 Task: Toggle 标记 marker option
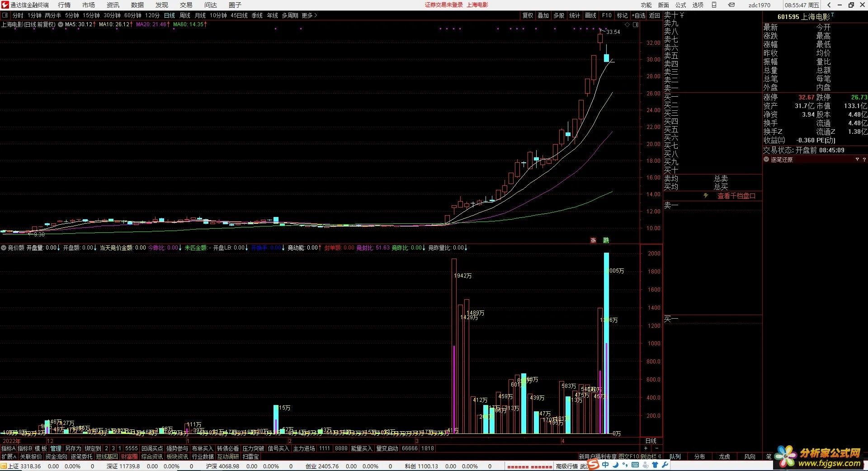click(622, 15)
